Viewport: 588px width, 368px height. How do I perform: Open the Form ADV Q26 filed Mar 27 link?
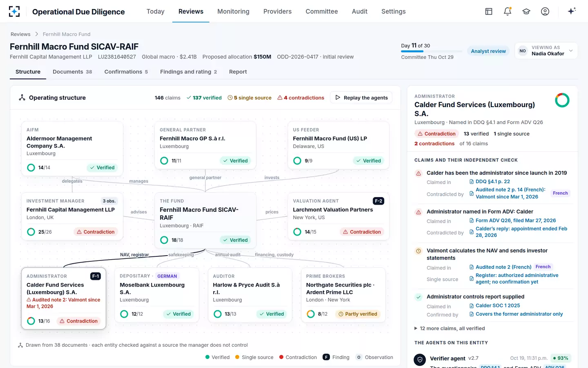coord(516,220)
